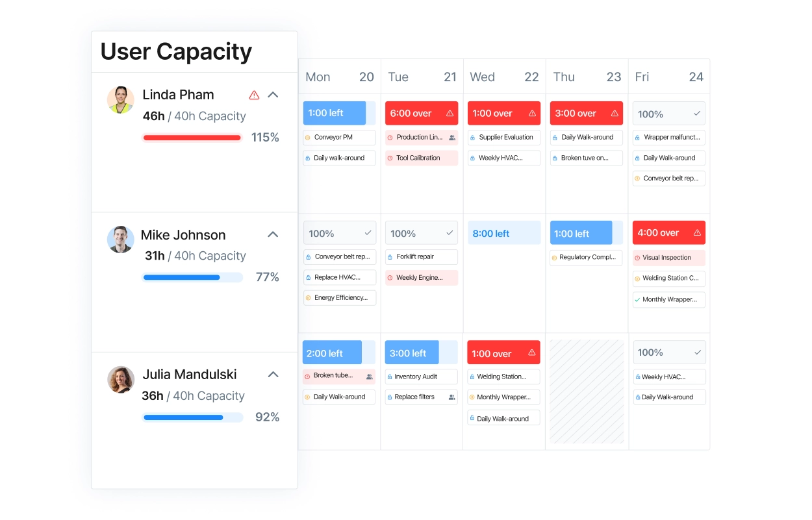
Task: Select the Wed 22 column header
Action: (x=503, y=77)
